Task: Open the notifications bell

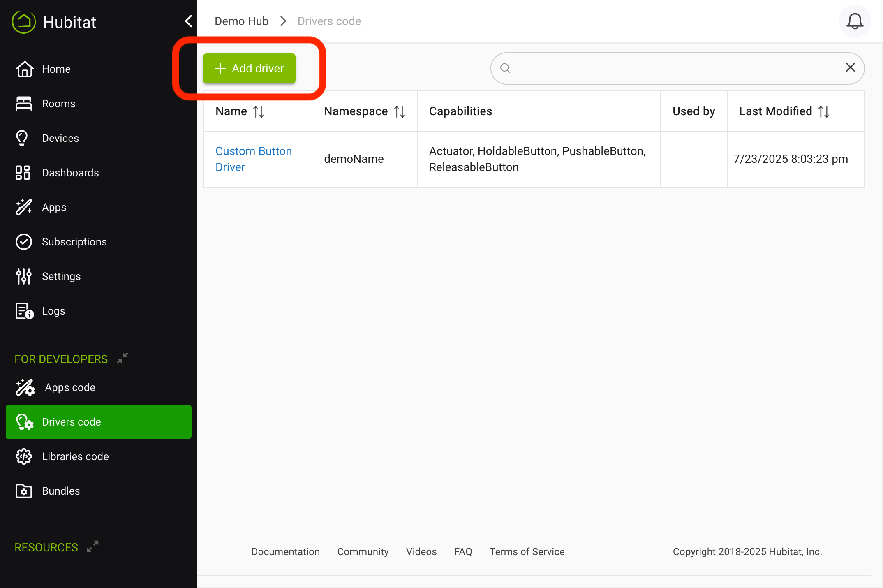Action: (x=855, y=21)
